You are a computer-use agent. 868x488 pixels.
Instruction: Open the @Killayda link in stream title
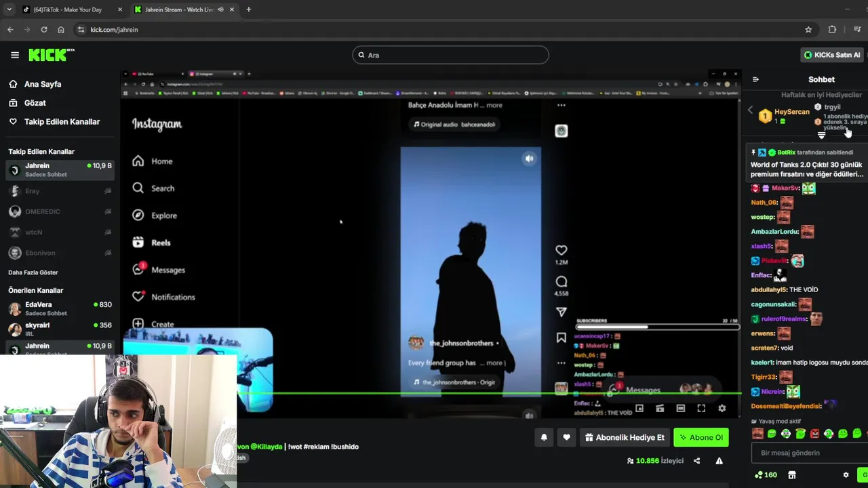(x=266, y=447)
